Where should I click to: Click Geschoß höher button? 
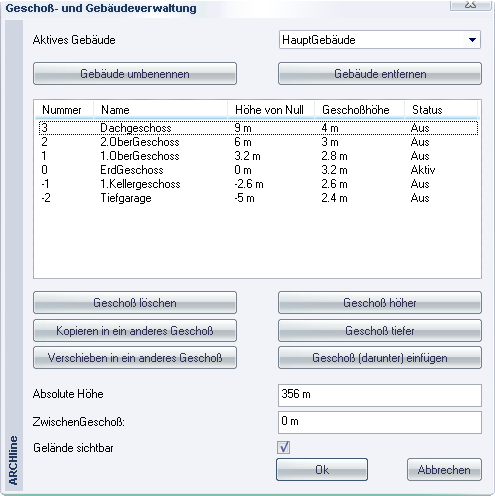380,303
